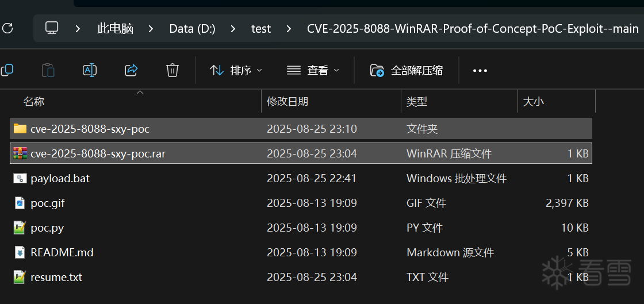The width and height of the screenshot is (644, 304).
Task: Click the date cell of poc.py
Action: coord(312,228)
